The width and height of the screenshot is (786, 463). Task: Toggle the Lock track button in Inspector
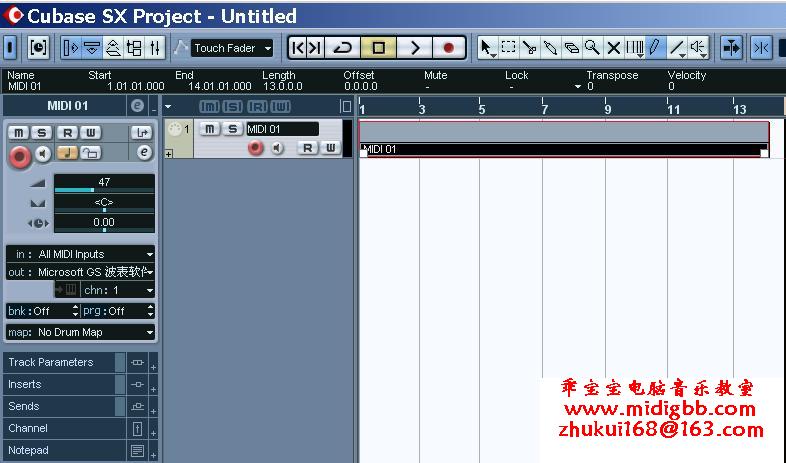pos(91,152)
